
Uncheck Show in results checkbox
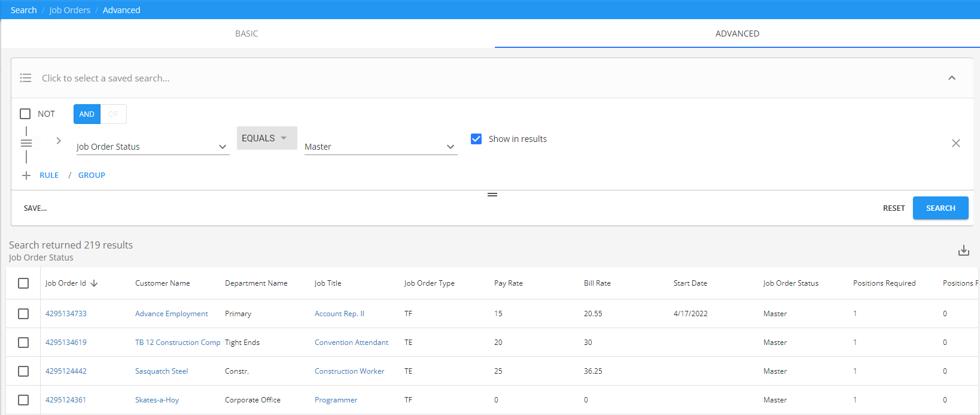476,139
